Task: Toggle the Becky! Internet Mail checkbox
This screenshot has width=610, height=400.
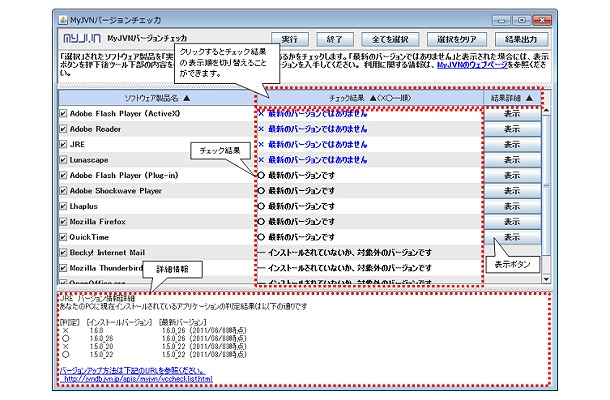Action: (63, 253)
